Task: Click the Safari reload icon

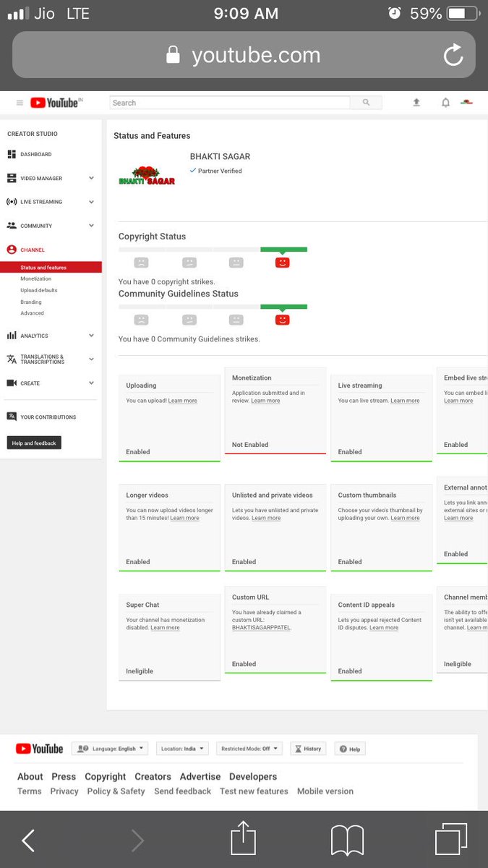Action: 453,55
